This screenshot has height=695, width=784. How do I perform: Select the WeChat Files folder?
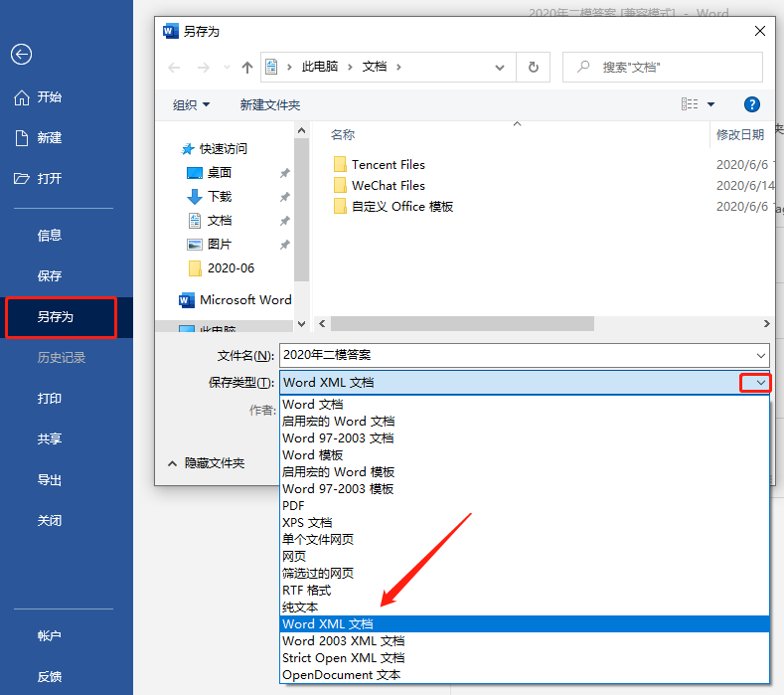pyautogui.click(x=379, y=186)
